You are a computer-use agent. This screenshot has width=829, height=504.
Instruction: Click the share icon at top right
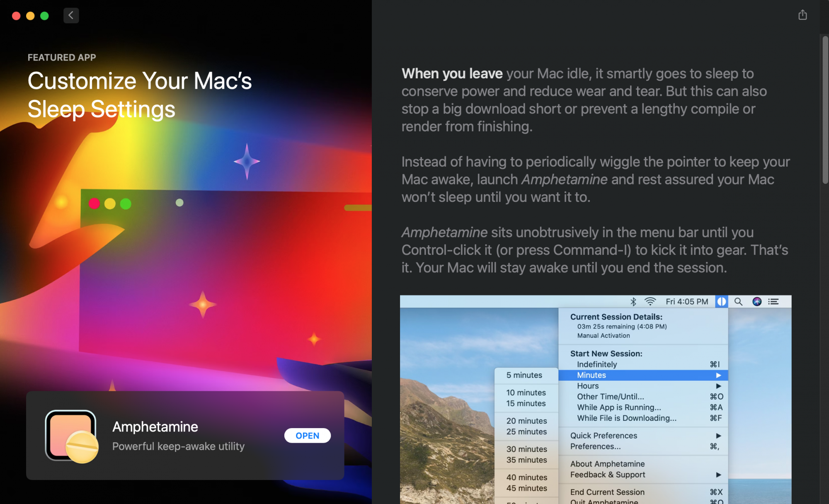[802, 15]
